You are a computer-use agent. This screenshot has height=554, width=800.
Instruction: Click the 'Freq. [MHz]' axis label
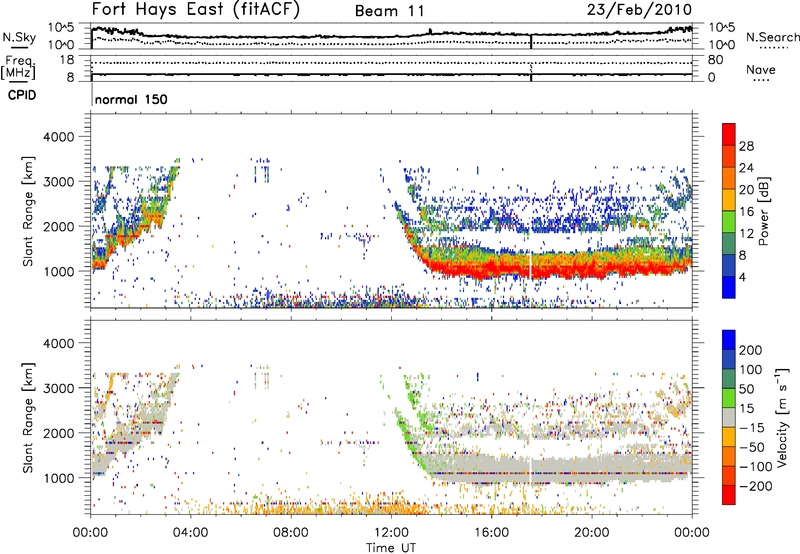click(18, 68)
